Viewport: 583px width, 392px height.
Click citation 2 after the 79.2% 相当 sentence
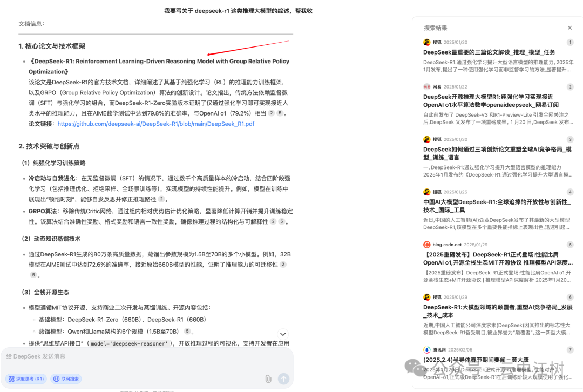point(272,113)
